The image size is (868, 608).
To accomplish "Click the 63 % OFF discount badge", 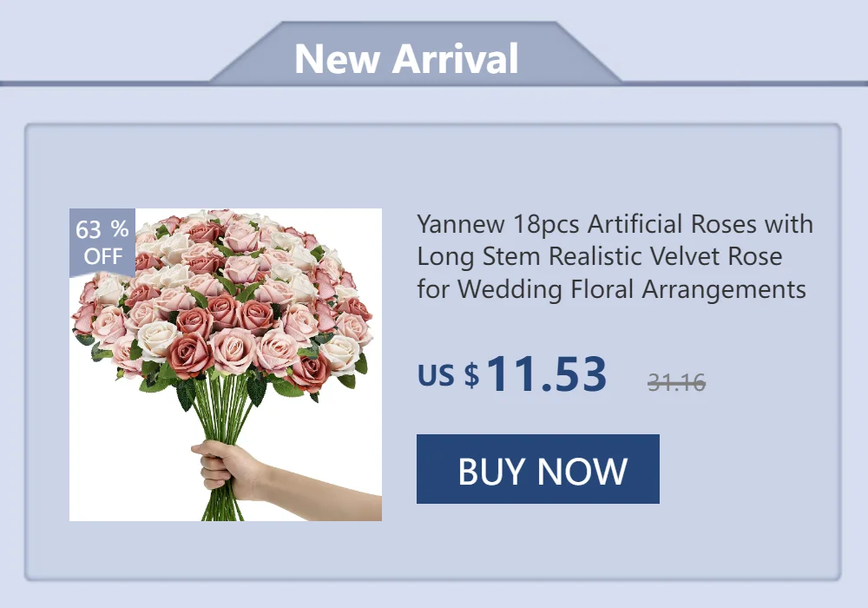I will pos(102,242).
